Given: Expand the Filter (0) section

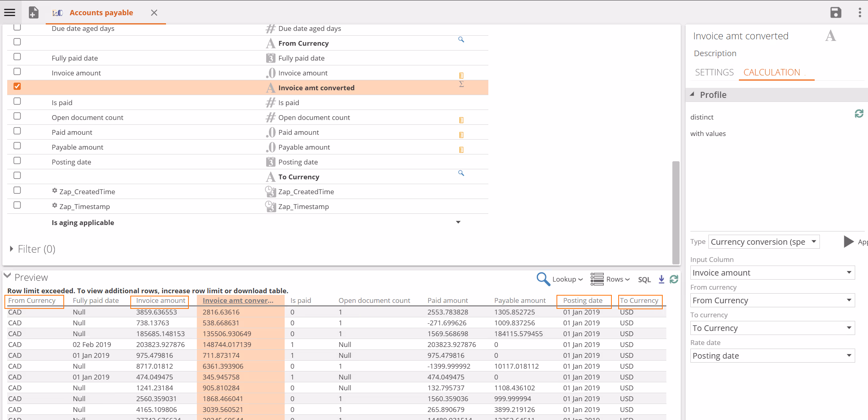Looking at the screenshot, I should [12, 249].
